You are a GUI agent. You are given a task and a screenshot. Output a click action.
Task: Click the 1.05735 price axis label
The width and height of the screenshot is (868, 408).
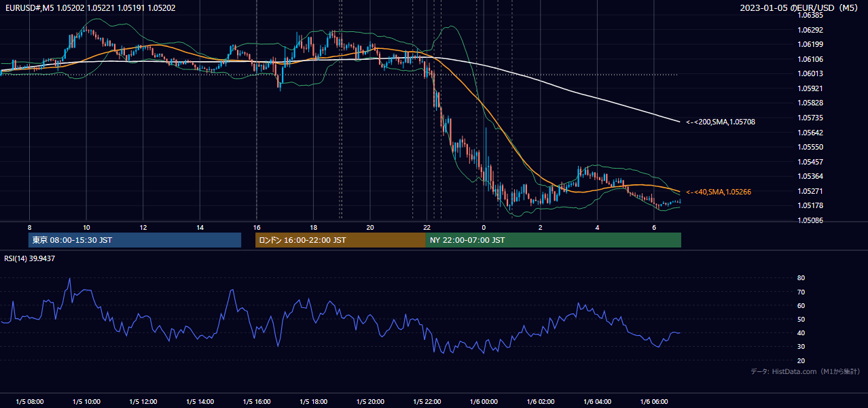809,118
